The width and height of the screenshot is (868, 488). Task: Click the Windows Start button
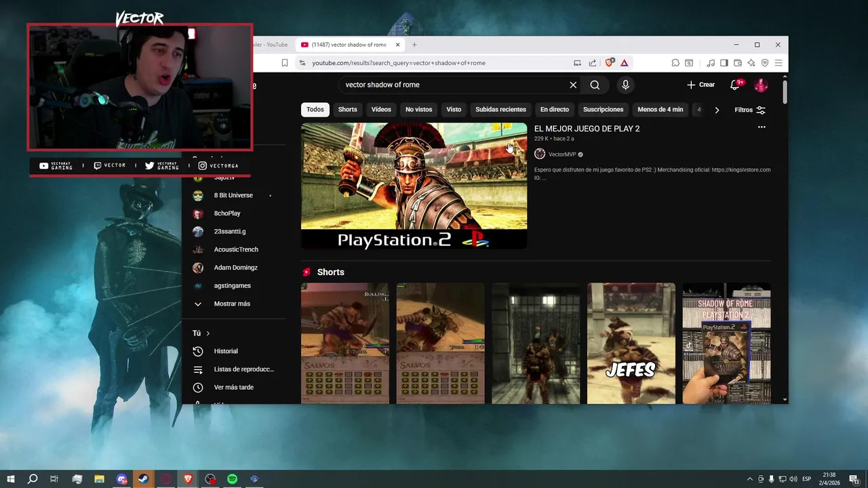[10, 479]
